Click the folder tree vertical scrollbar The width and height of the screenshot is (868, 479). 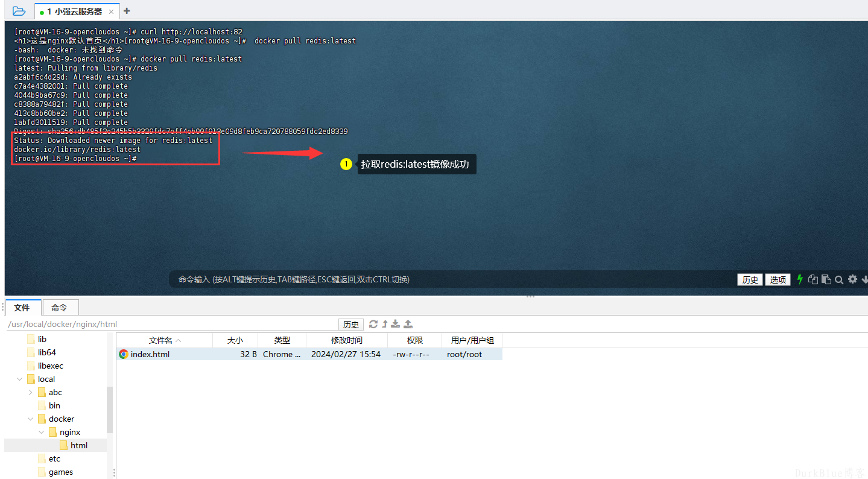click(x=110, y=409)
